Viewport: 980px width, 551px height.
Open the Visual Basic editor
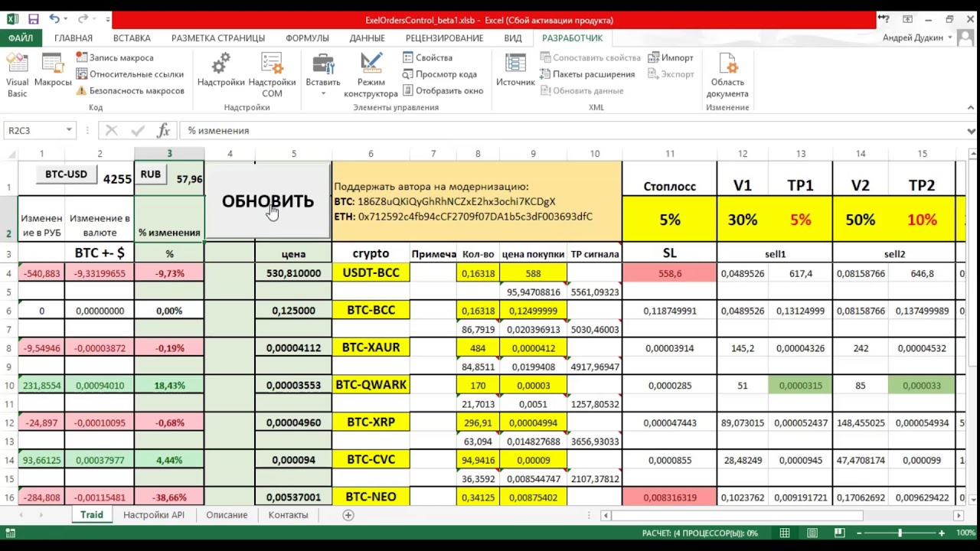click(x=17, y=75)
